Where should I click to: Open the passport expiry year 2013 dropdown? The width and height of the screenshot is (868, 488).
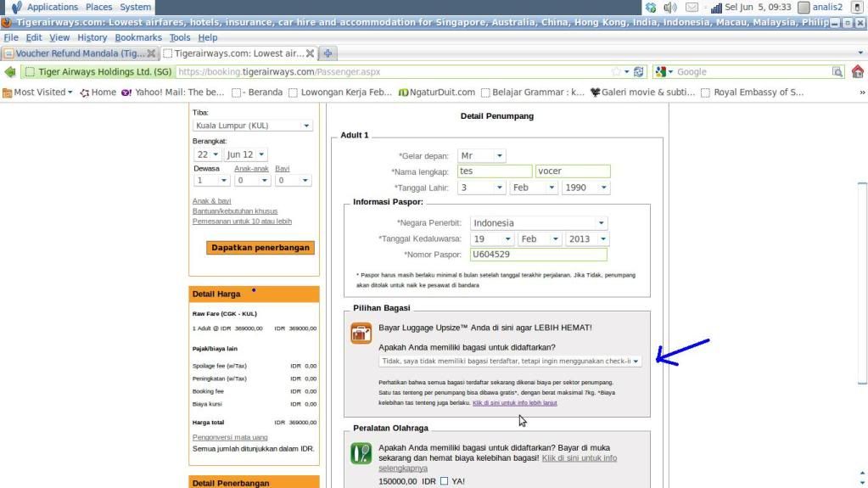tap(587, 239)
